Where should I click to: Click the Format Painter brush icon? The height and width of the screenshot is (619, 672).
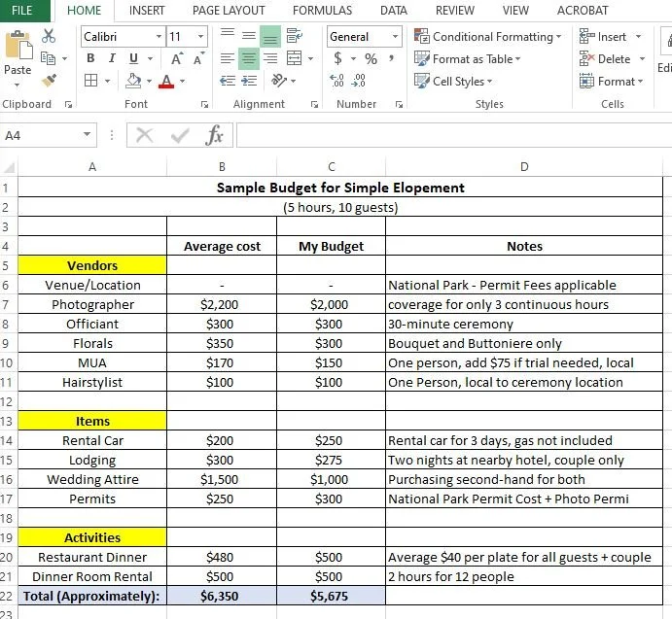pos(49,80)
